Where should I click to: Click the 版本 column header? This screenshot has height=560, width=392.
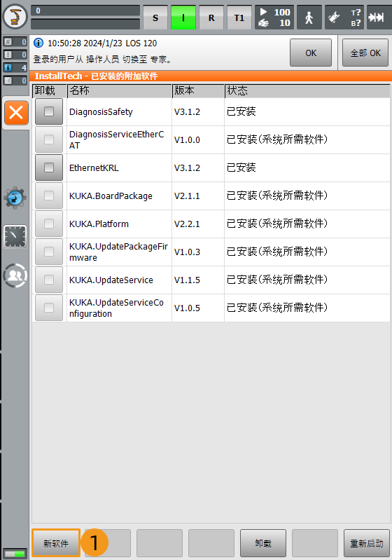click(x=198, y=90)
